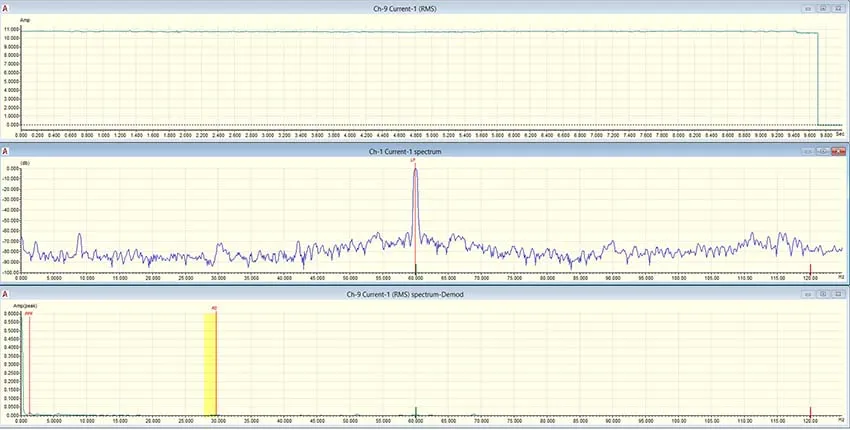
Task: Close the Ch-9 Current-1 (RMS) window
Action: pos(839,9)
